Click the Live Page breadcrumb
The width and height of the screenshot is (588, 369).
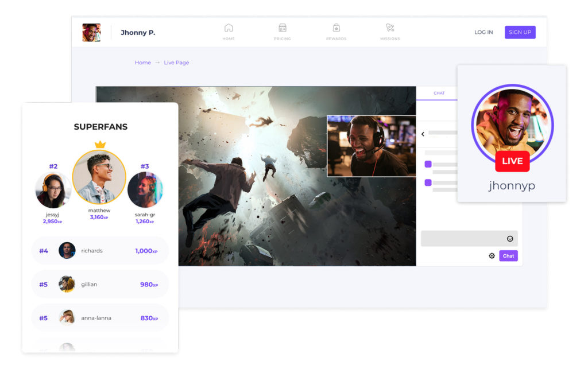tap(176, 63)
